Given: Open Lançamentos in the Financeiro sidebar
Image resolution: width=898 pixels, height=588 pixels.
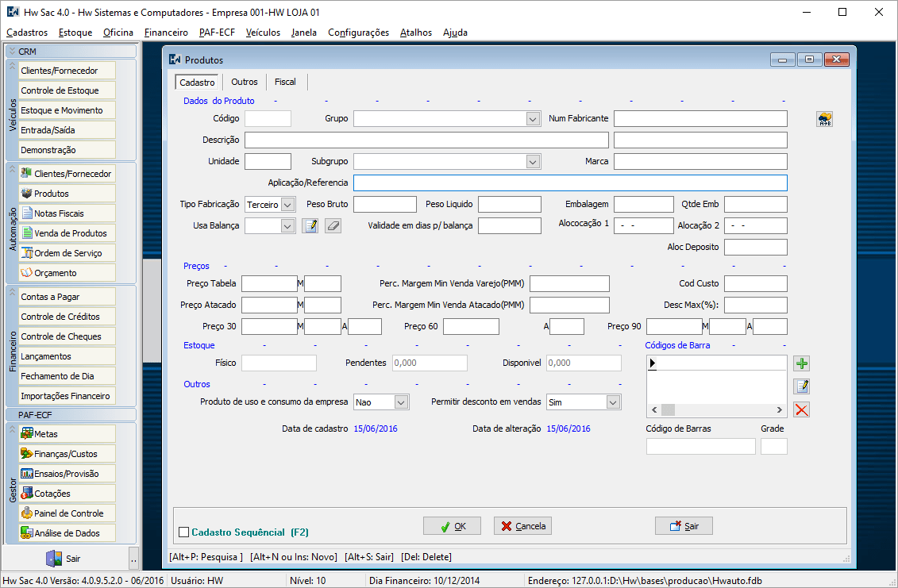Looking at the screenshot, I should pyautogui.click(x=67, y=356).
